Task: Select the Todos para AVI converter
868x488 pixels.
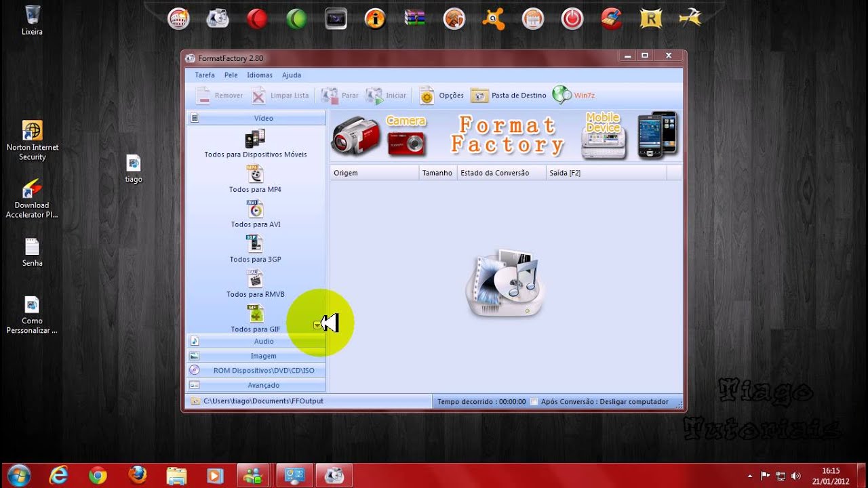Action: [x=255, y=214]
